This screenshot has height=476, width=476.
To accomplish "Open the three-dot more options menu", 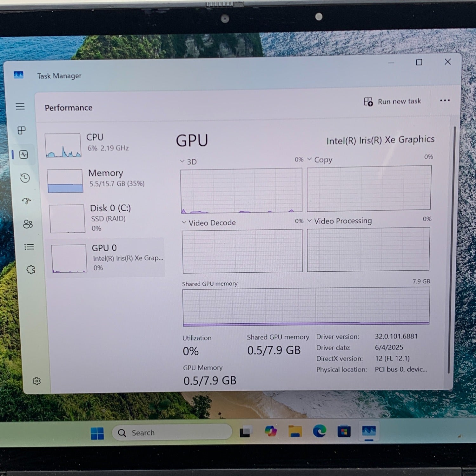I will (x=445, y=101).
